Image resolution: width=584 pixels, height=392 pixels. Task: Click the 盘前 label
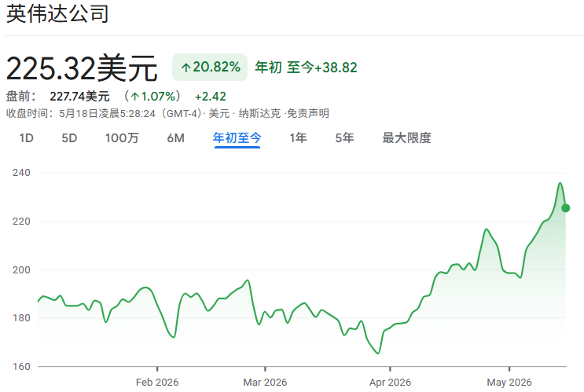[21, 97]
